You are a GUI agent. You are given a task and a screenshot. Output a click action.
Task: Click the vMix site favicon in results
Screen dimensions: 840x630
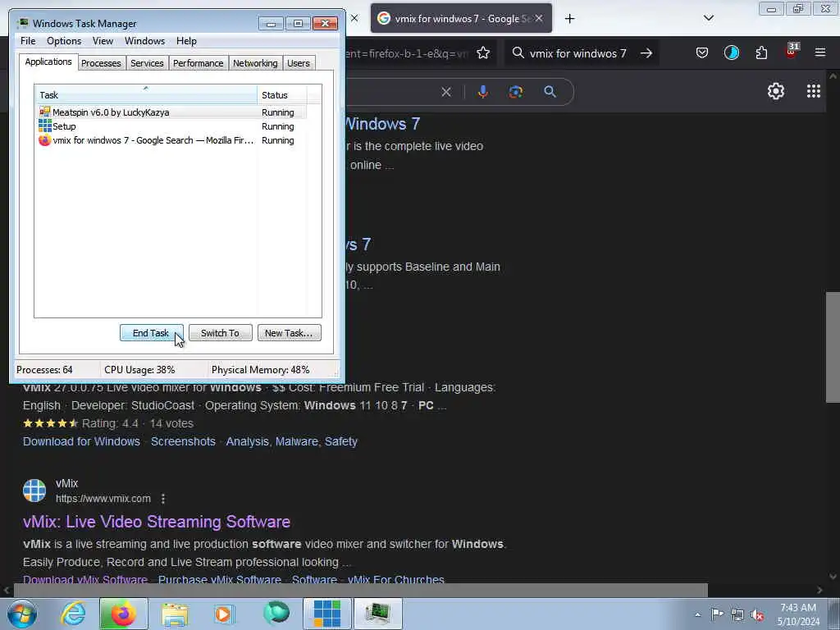point(34,491)
